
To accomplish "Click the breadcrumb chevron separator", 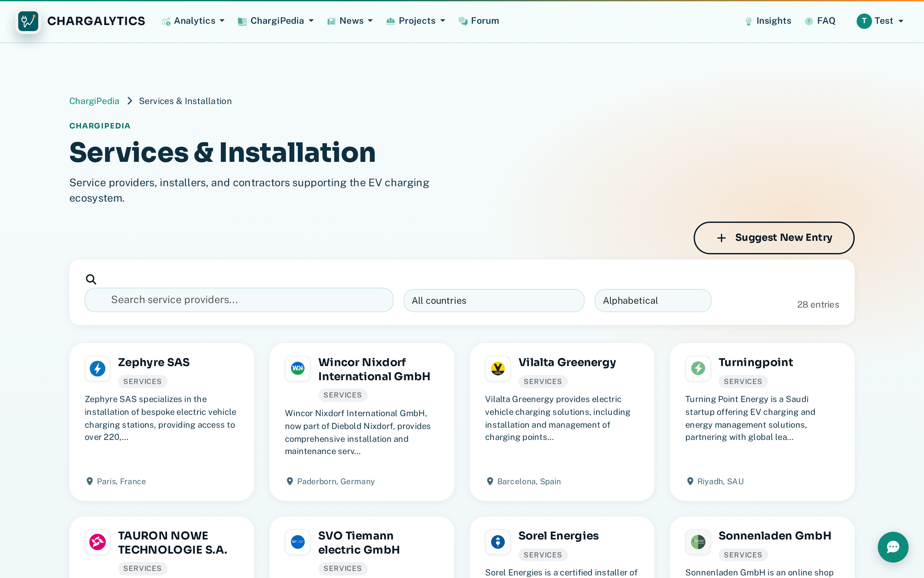I will (x=129, y=101).
